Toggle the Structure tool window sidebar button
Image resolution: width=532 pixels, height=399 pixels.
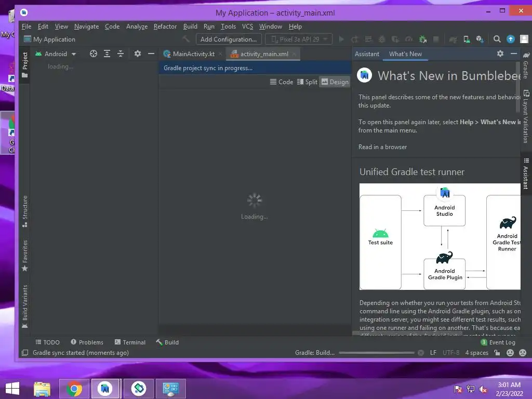point(25,211)
